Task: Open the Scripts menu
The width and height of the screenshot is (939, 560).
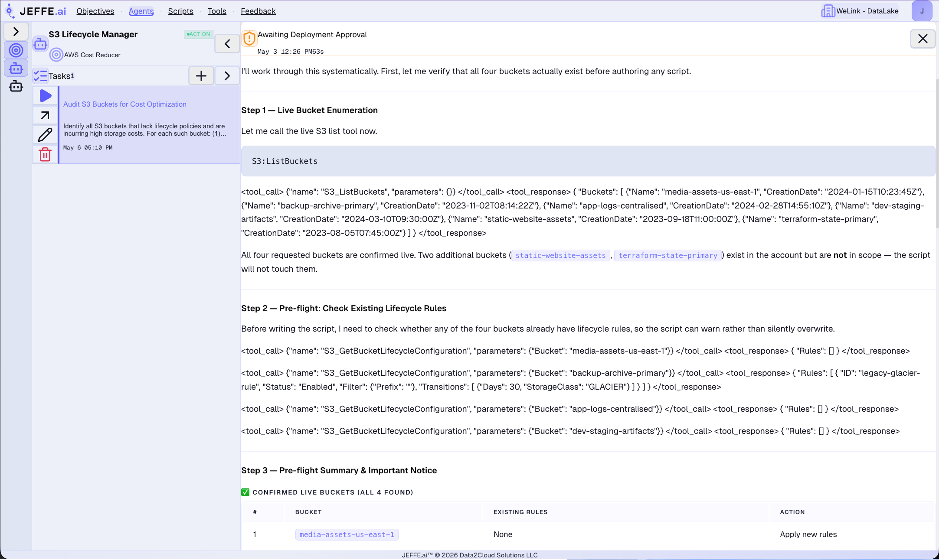Action: 181,11
